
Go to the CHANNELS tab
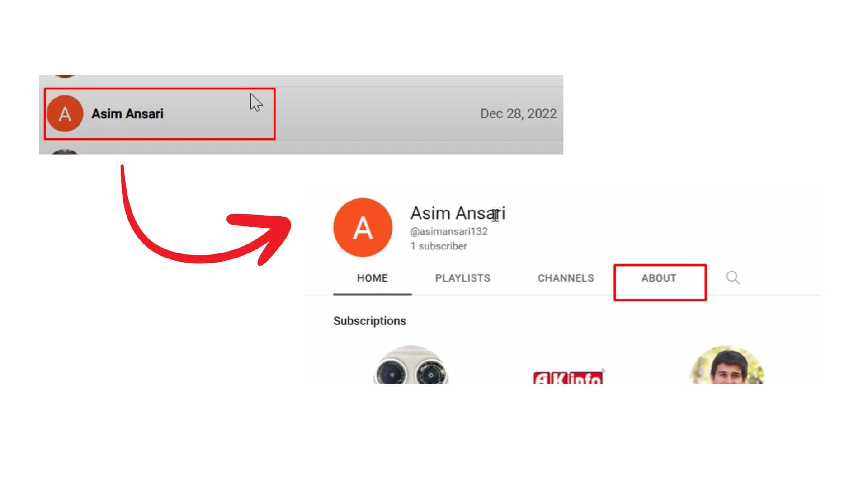(x=566, y=278)
